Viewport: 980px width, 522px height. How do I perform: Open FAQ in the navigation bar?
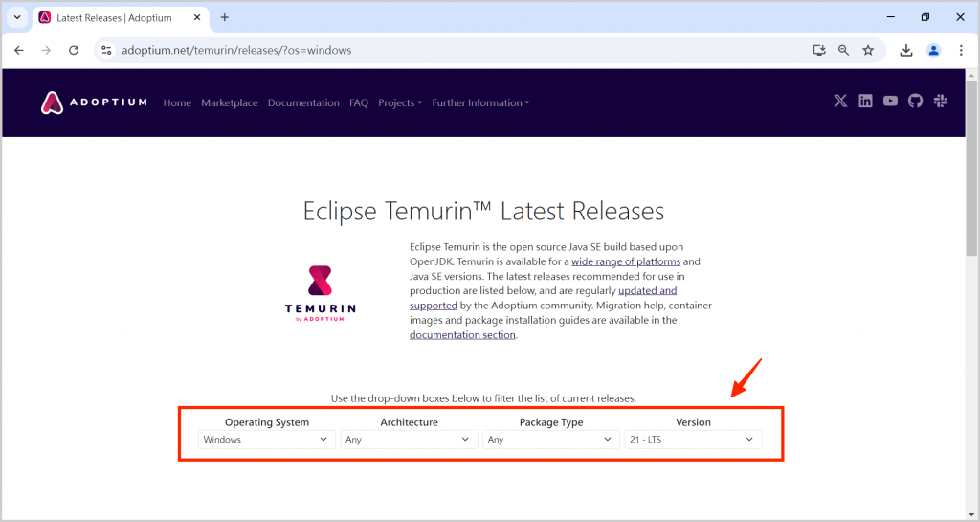359,102
